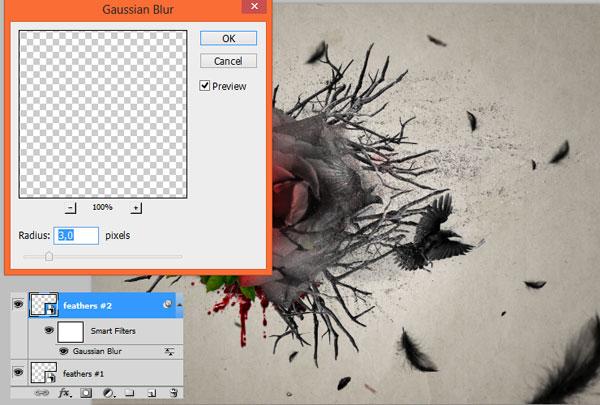
Task: Click the Radius input field
Action: click(76, 235)
